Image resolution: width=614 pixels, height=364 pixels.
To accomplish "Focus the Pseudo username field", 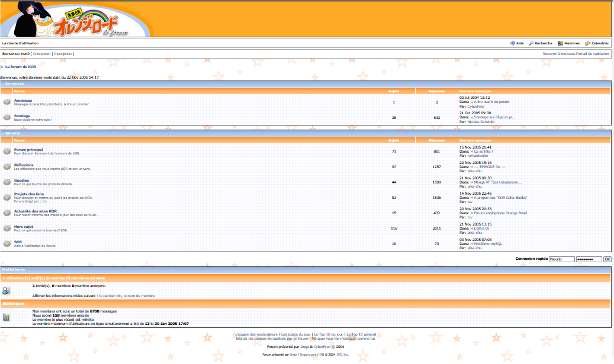I will point(561,259).
